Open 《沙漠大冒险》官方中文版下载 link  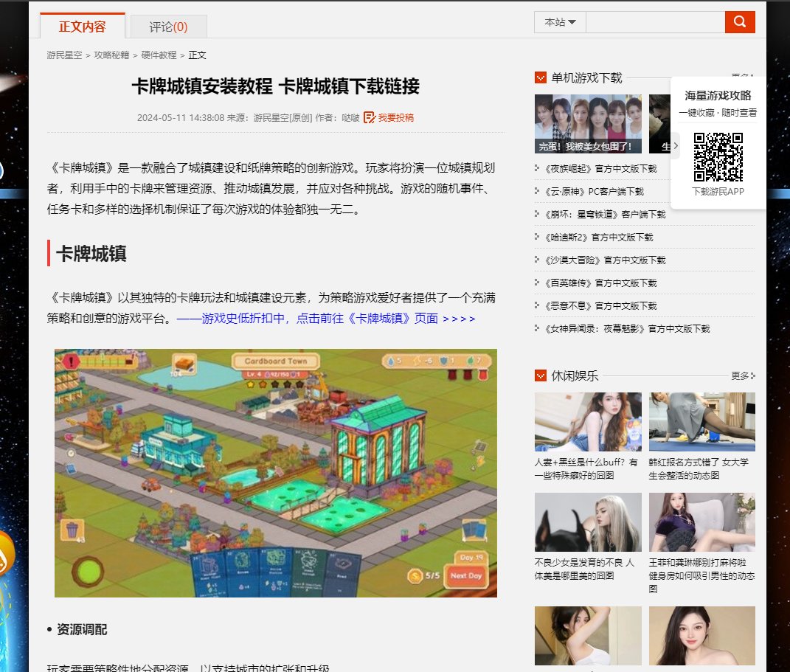[x=605, y=260]
